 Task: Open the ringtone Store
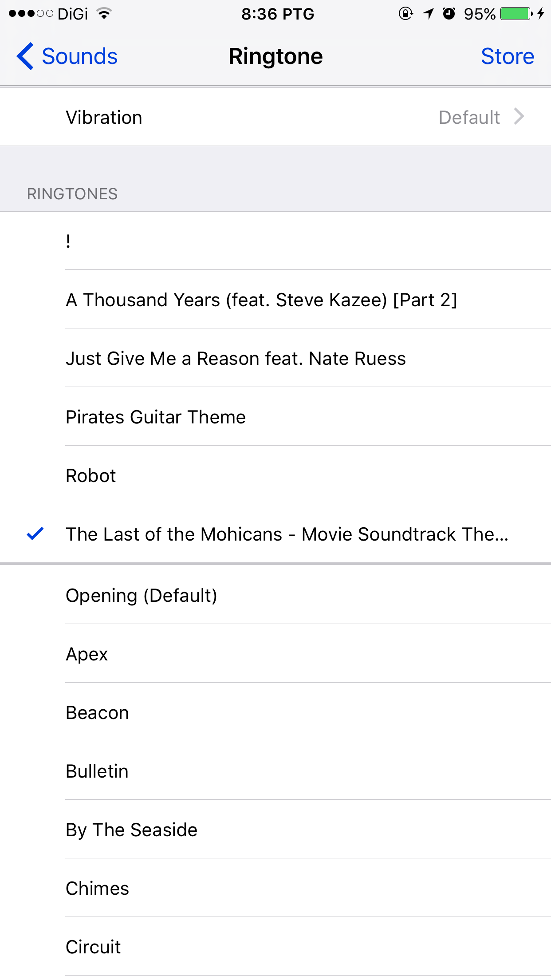pyautogui.click(x=508, y=56)
